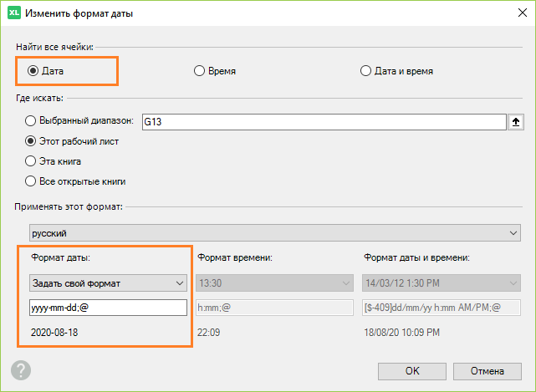Screen dimensions: 536x392
Task: Click the XL app icon in title bar
Action: (13, 13)
